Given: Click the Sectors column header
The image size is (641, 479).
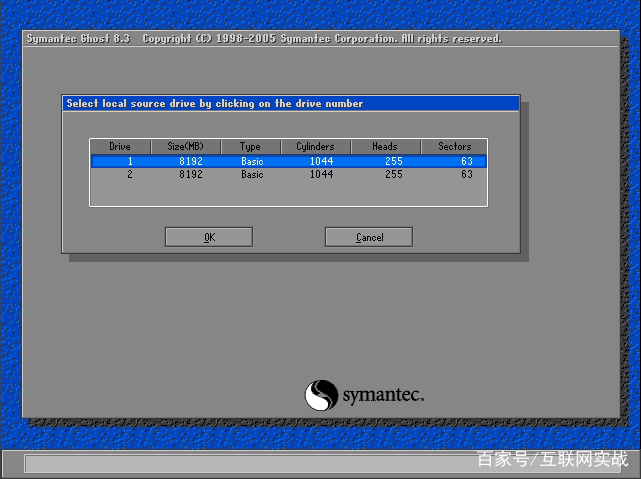Looking at the screenshot, I should point(454,146).
